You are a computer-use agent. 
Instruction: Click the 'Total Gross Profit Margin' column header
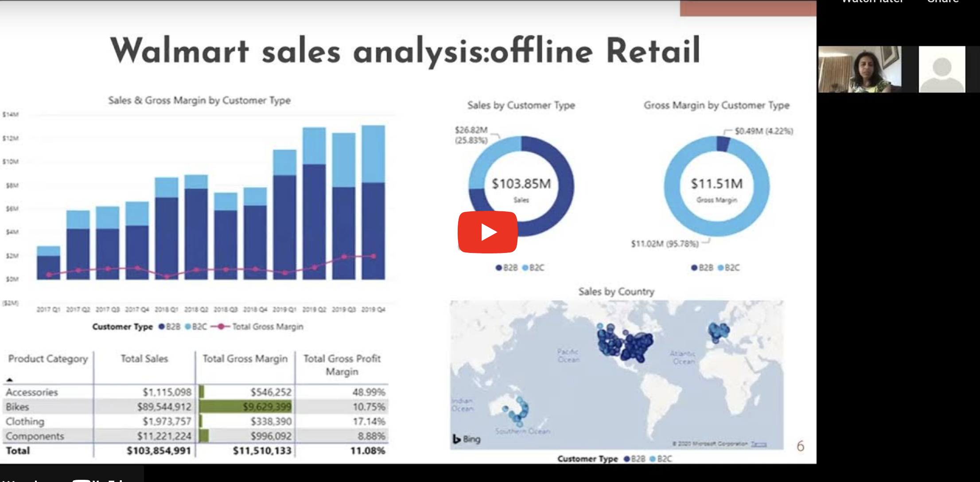[x=342, y=365]
